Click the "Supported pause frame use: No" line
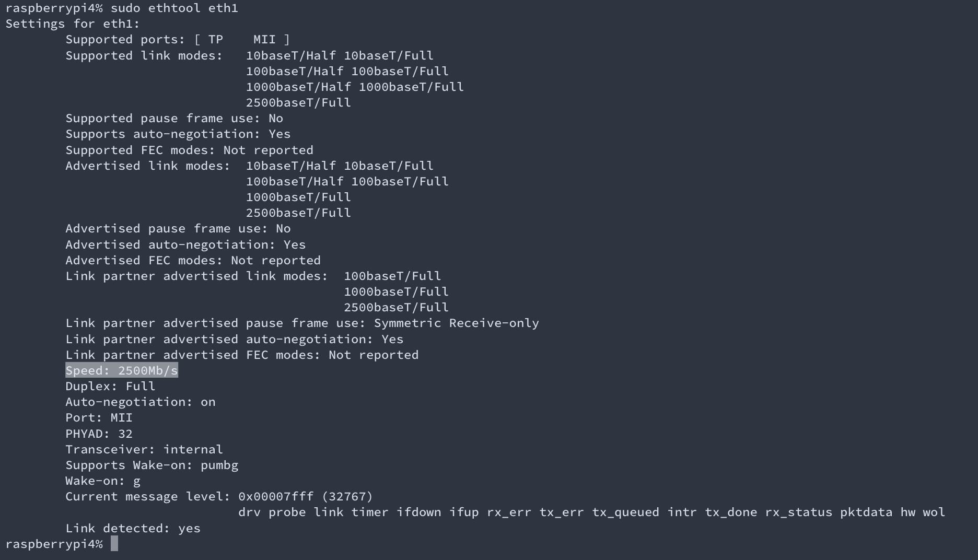 pos(174,118)
